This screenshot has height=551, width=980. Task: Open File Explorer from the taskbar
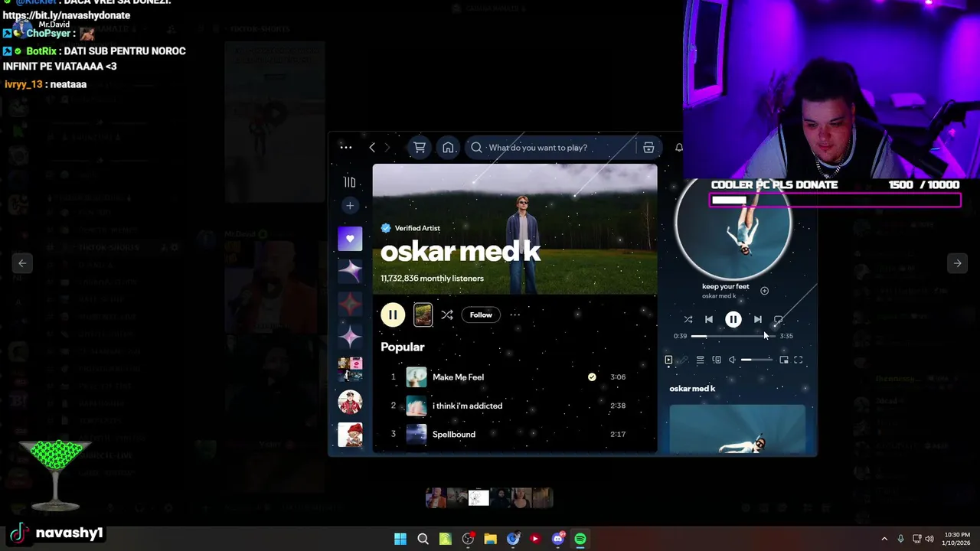490,540
